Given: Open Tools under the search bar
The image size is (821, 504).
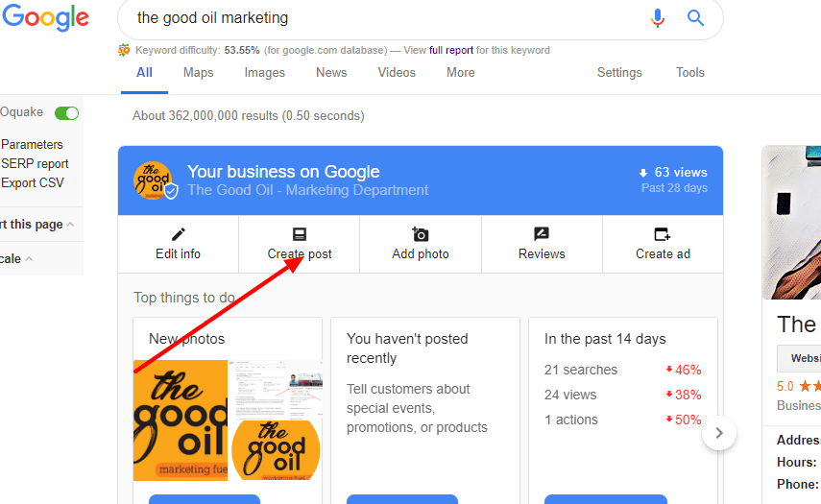Looking at the screenshot, I should pyautogui.click(x=689, y=72).
